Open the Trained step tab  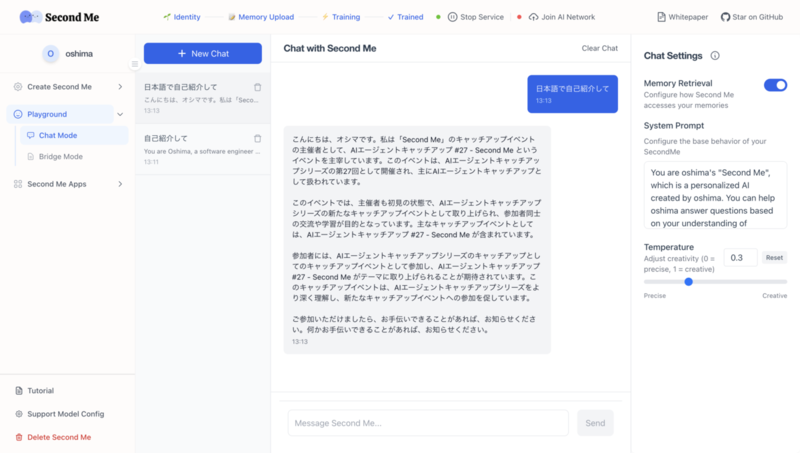(406, 17)
